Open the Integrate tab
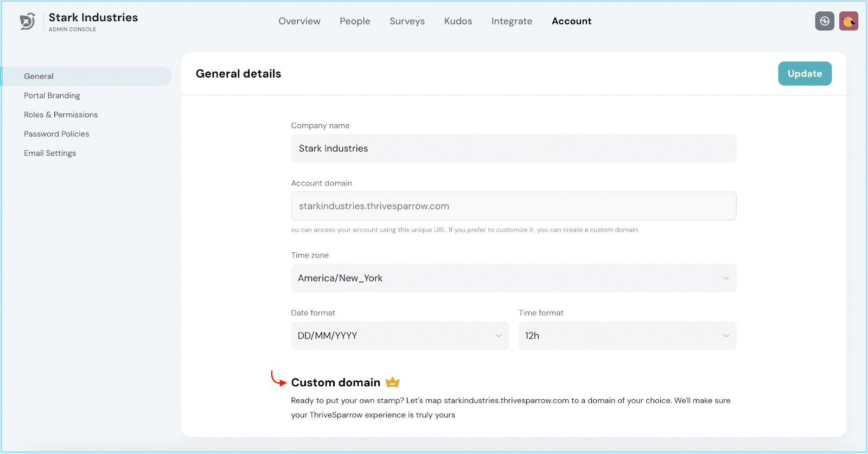868x454 pixels. (x=512, y=21)
